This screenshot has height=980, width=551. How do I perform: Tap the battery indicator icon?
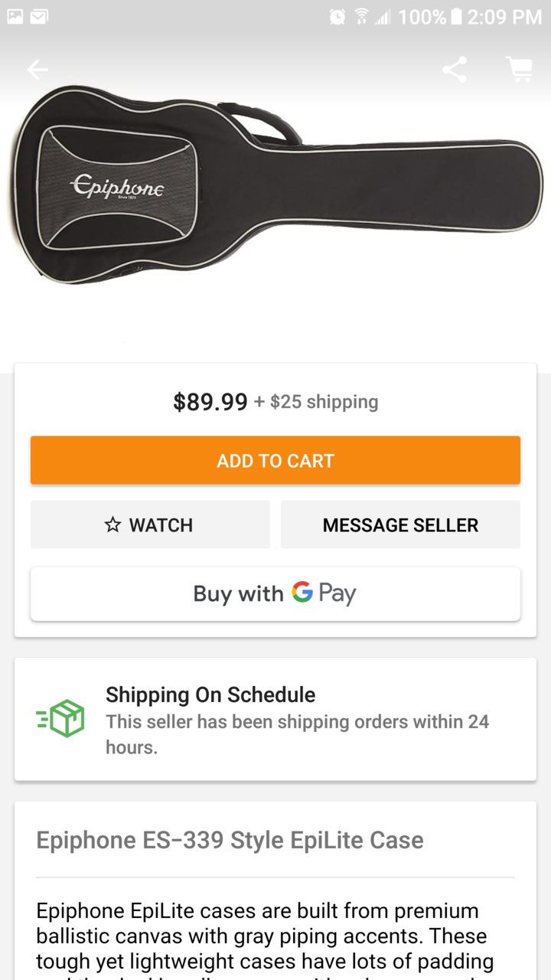coord(456,16)
